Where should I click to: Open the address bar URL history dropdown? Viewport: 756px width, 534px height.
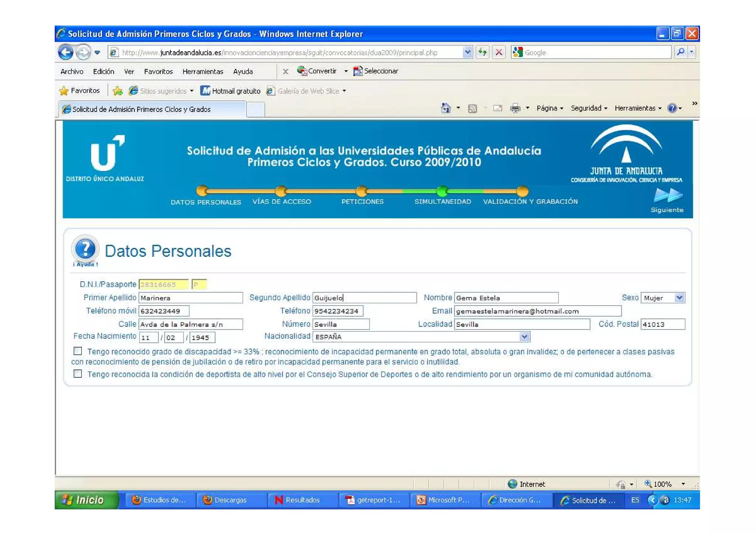point(467,52)
